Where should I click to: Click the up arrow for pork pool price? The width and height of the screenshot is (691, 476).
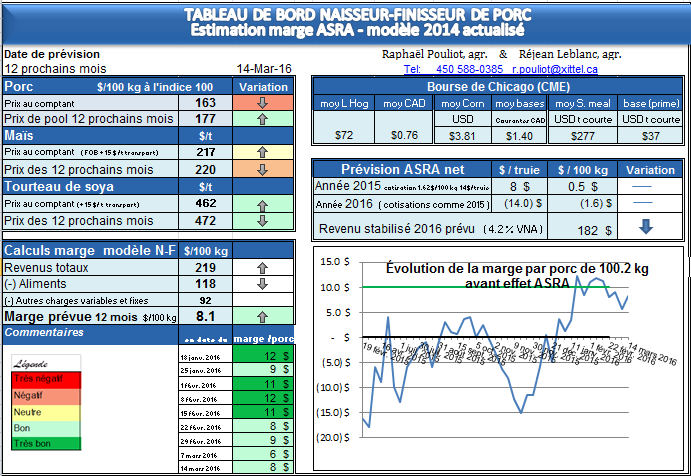click(263, 119)
